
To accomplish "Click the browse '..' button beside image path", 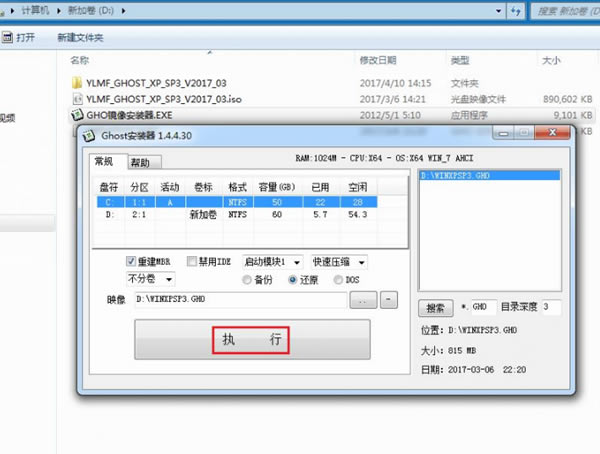I will pos(363,300).
